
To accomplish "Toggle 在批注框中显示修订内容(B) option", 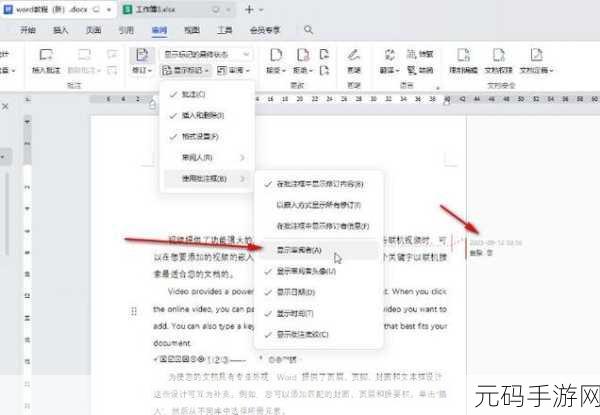I will click(318, 184).
